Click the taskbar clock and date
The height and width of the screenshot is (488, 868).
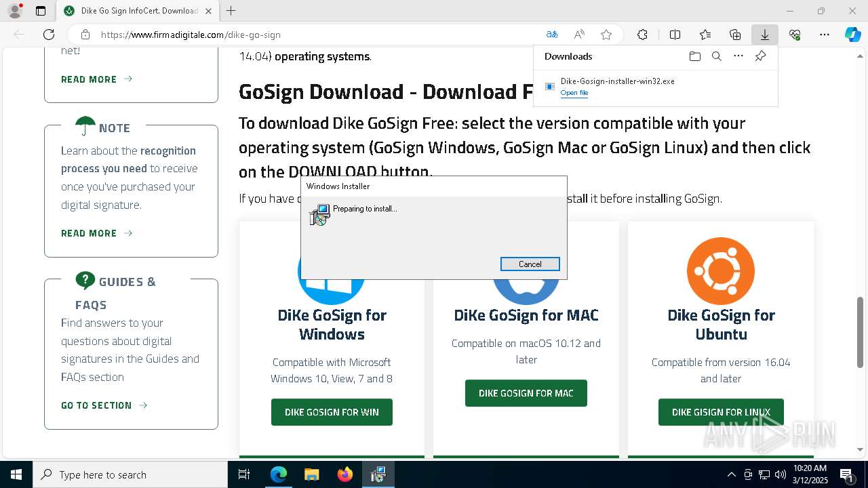point(810,474)
